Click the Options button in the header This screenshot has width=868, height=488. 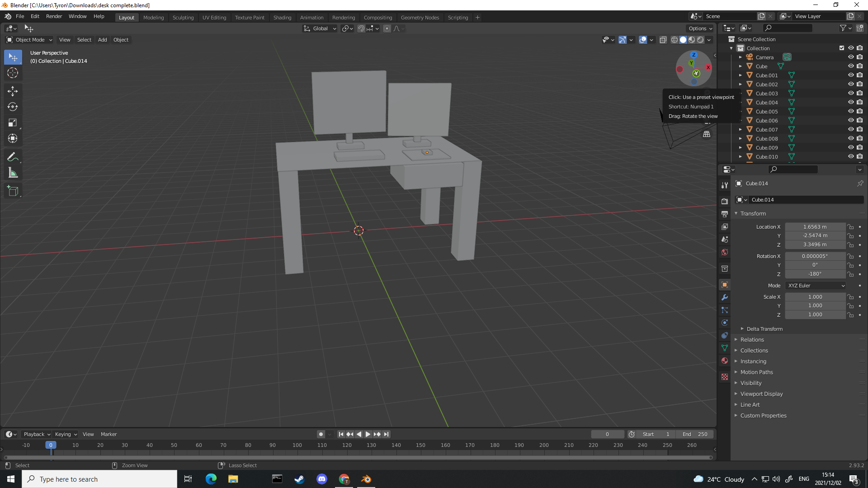699,28
